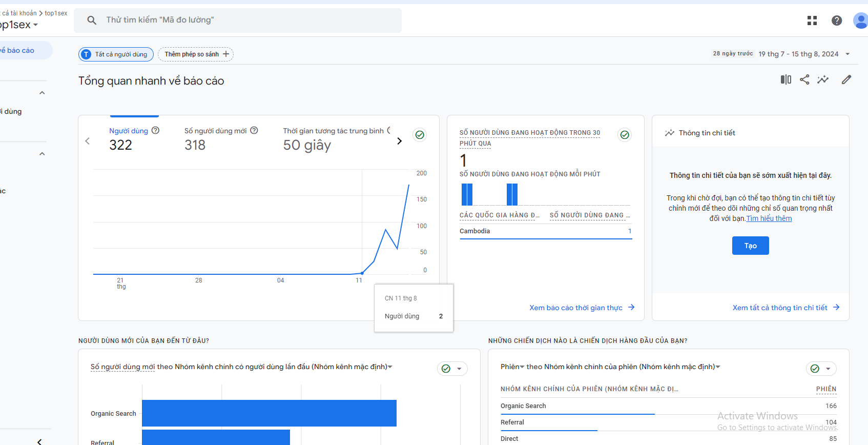
Task: Open the date range dropdown
Action: (x=848, y=54)
